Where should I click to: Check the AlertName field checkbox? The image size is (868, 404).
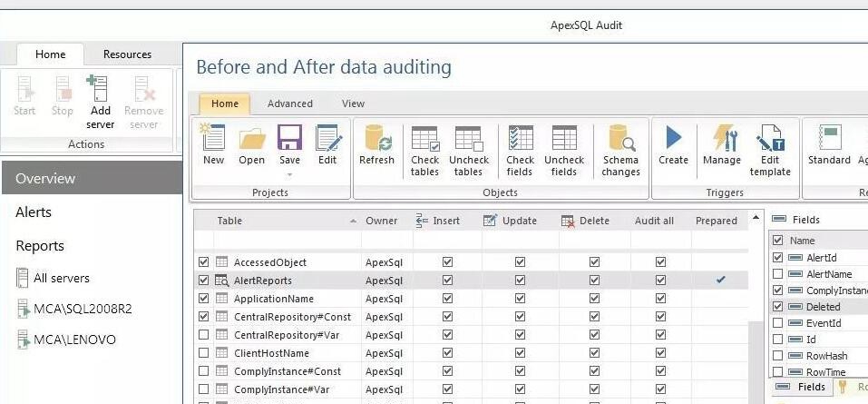(x=778, y=274)
